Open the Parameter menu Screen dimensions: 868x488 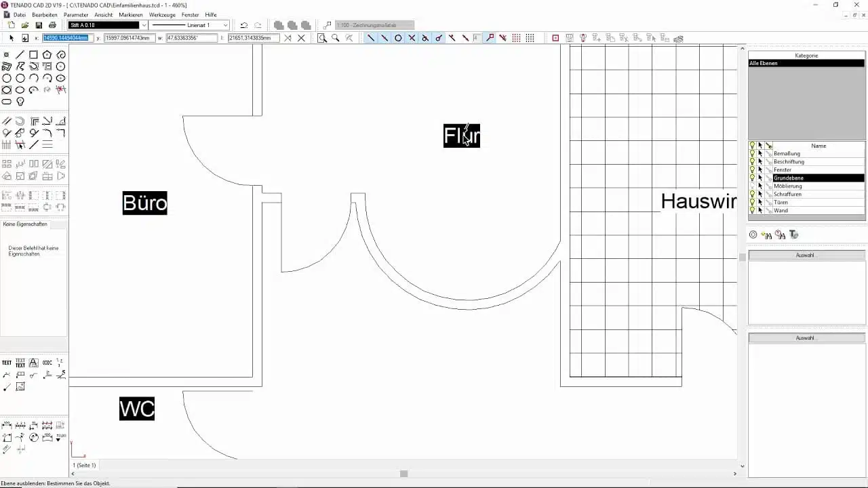click(x=76, y=14)
